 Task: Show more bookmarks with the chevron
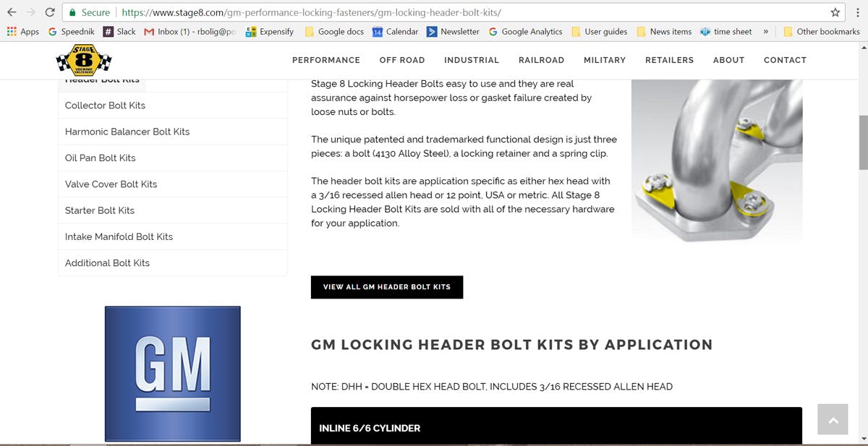coord(765,32)
